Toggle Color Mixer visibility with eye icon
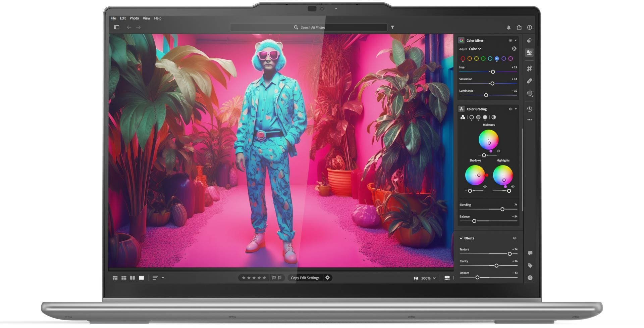 coord(510,40)
